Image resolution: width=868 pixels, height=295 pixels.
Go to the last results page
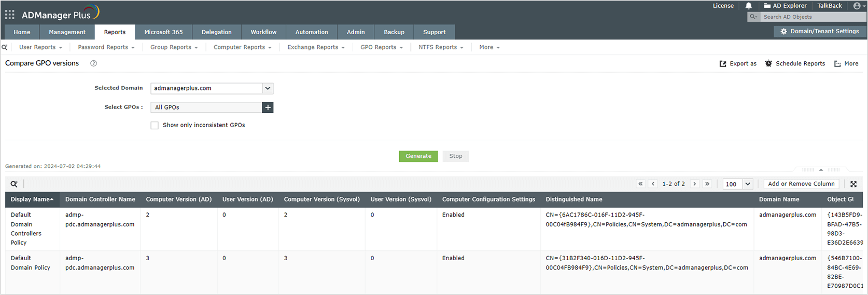click(707, 184)
